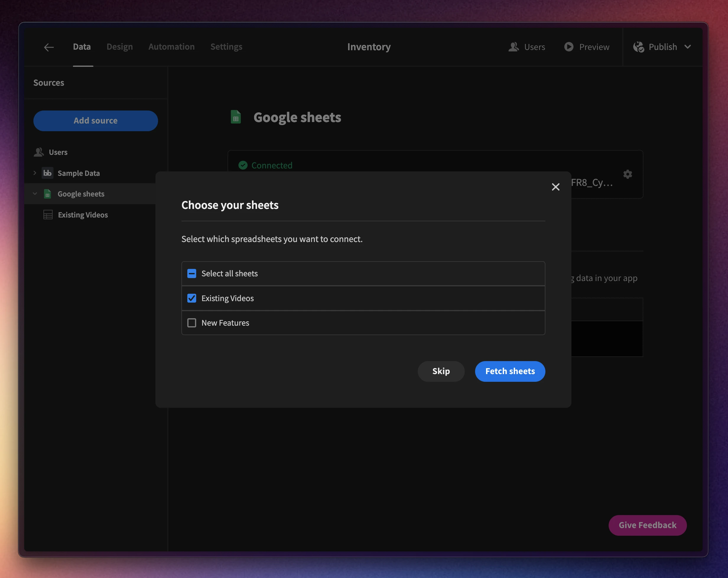Screen dimensions: 728x578
Task: Toggle the New Features checkbox
Action: coord(191,322)
